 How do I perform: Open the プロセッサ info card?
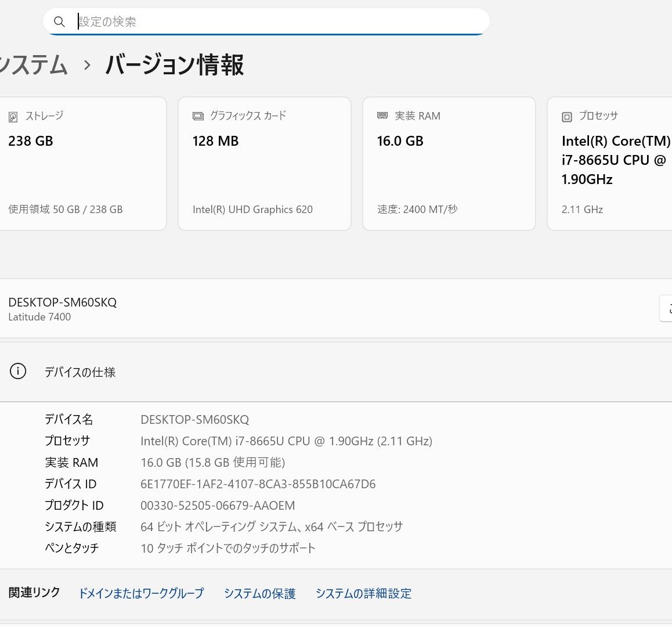(609, 164)
